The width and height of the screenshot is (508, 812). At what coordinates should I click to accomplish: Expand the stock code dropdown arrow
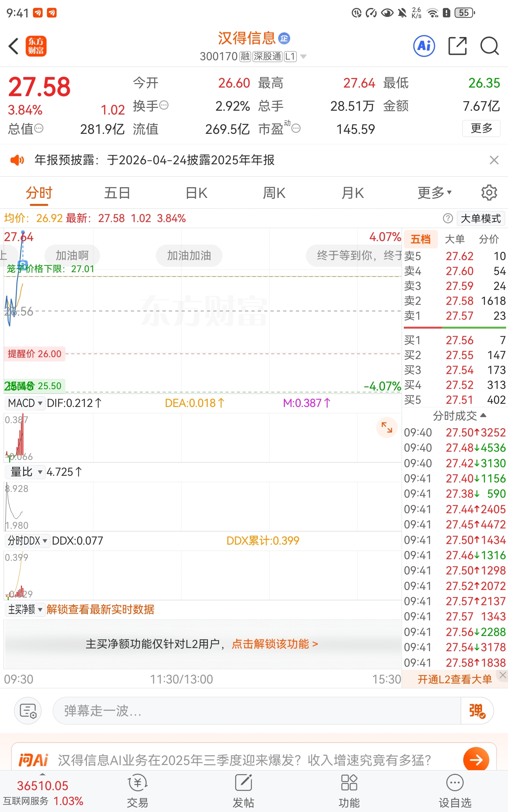(x=303, y=56)
